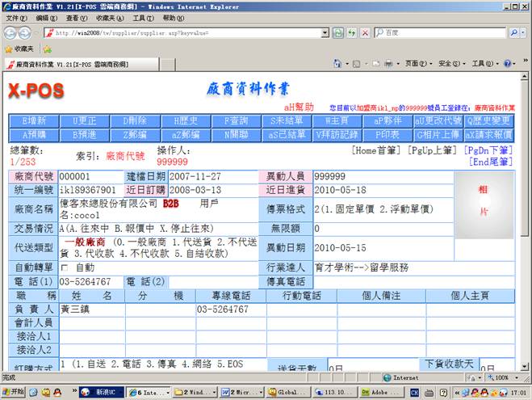Click the Stop loading red X icon
Viewport: 532px width, 400px height.
click(x=366, y=33)
